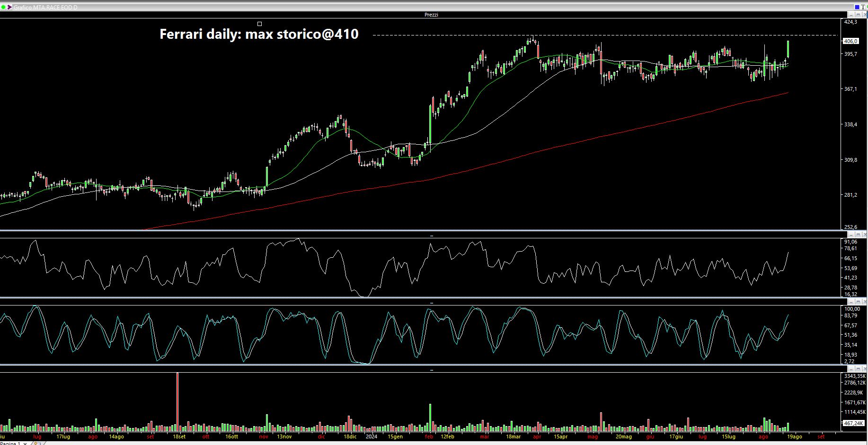868x445 pixels.
Task: Click the 338,4 price axis value
Action: [x=850, y=124]
